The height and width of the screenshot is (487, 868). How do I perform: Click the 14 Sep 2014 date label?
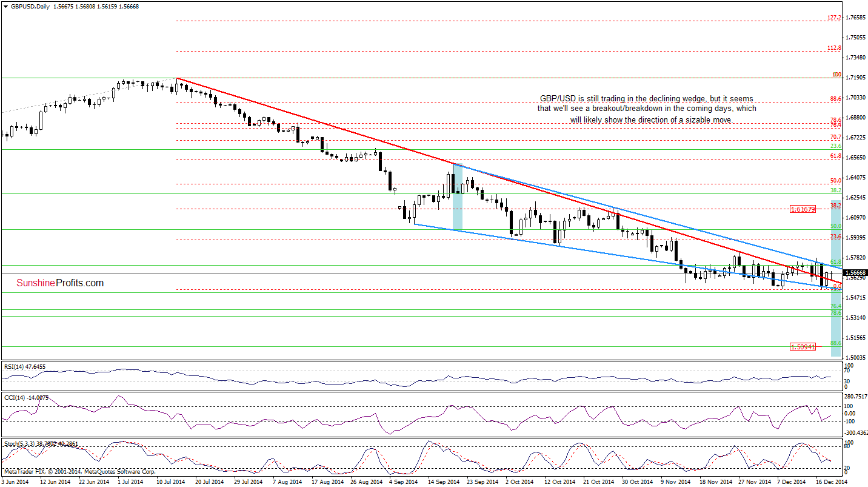coord(444,482)
